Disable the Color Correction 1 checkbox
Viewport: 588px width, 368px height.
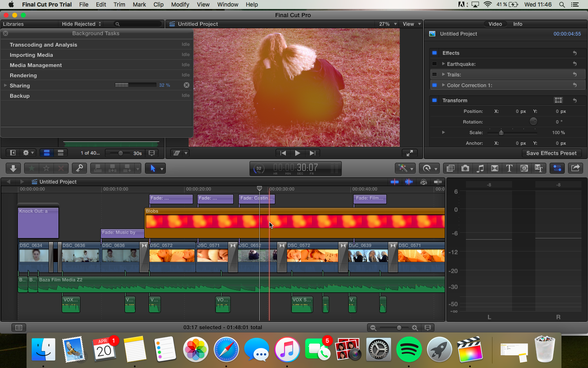click(434, 85)
